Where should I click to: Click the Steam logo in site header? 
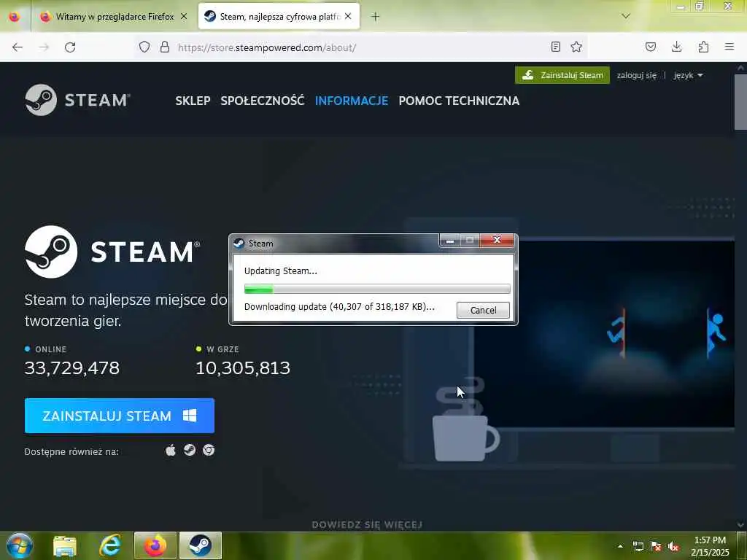[x=77, y=100]
